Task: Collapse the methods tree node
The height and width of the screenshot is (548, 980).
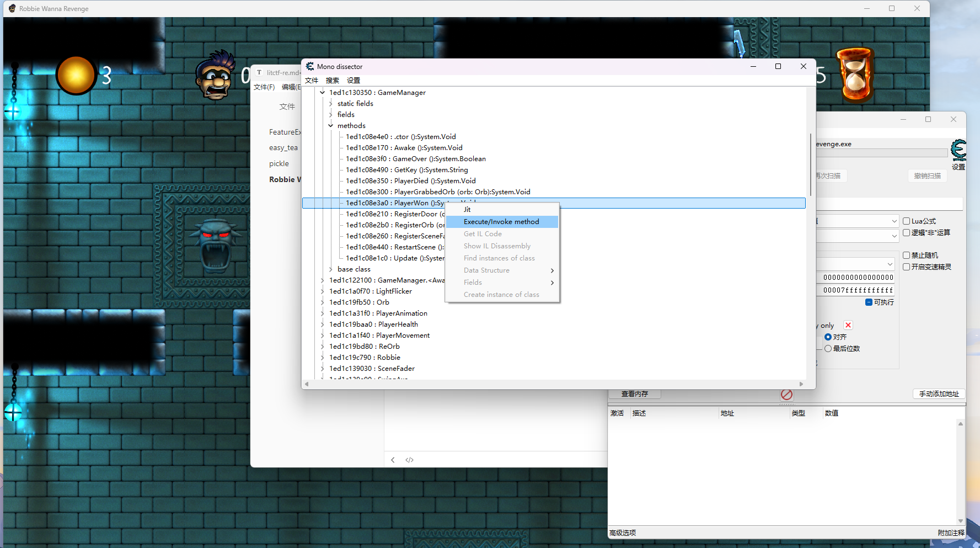Action: (331, 126)
